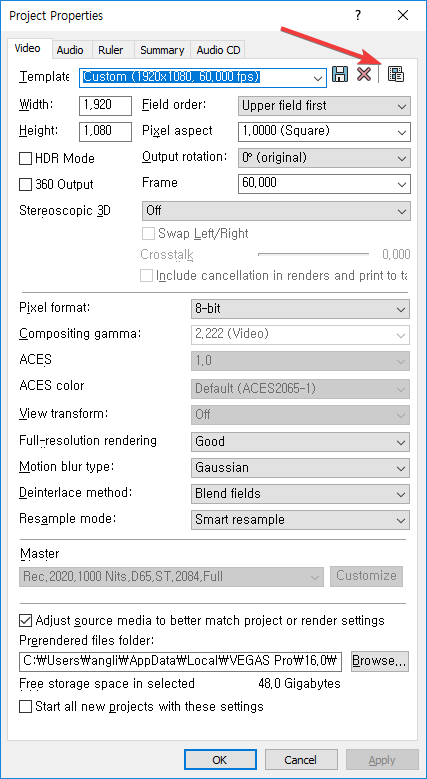Click the Prerendered files folder path field
Viewport: 427px width, 779px height.
click(x=181, y=661)
